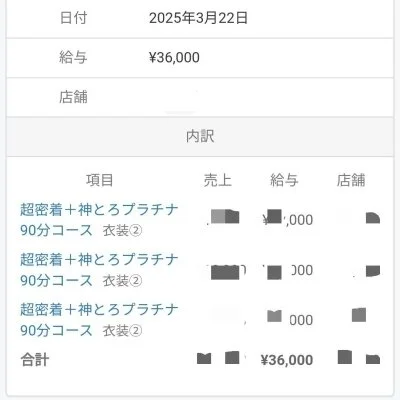Image resolution: width=400 pixels, height=400 pixels.
Task: Select the 店舗 column header in breakdown table
Action: (x=351, y=180)
